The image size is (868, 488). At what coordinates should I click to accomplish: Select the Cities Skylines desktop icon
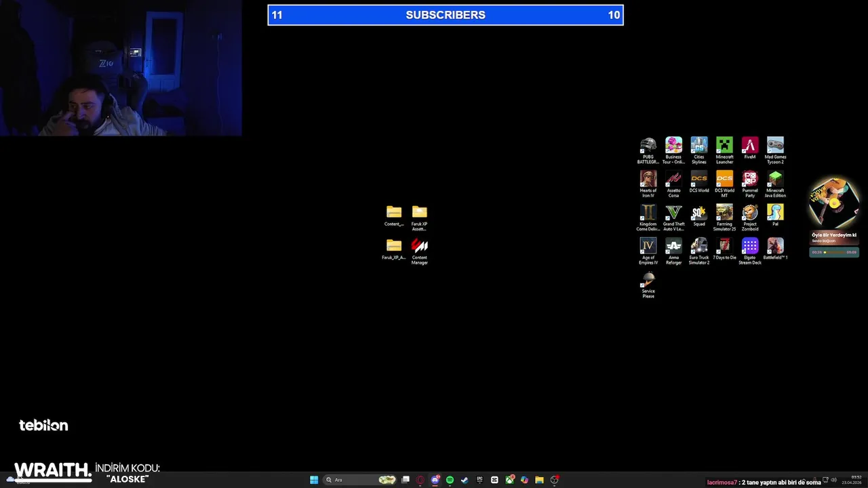pos(699,150)
